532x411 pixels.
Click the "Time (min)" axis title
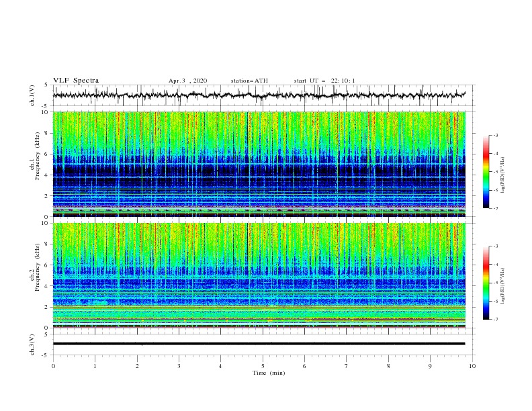tap(269, 373)
